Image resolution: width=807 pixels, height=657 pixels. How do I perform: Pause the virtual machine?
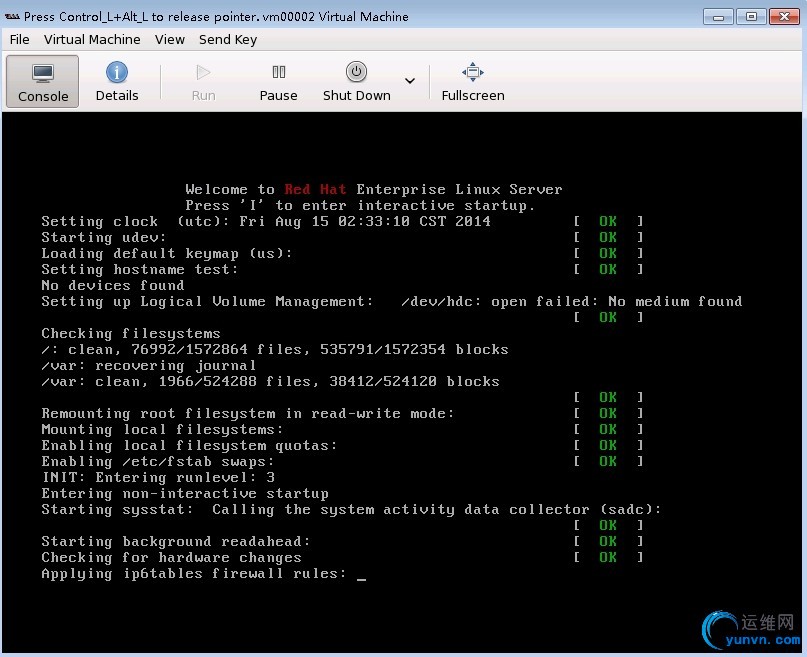click(278, 82)
